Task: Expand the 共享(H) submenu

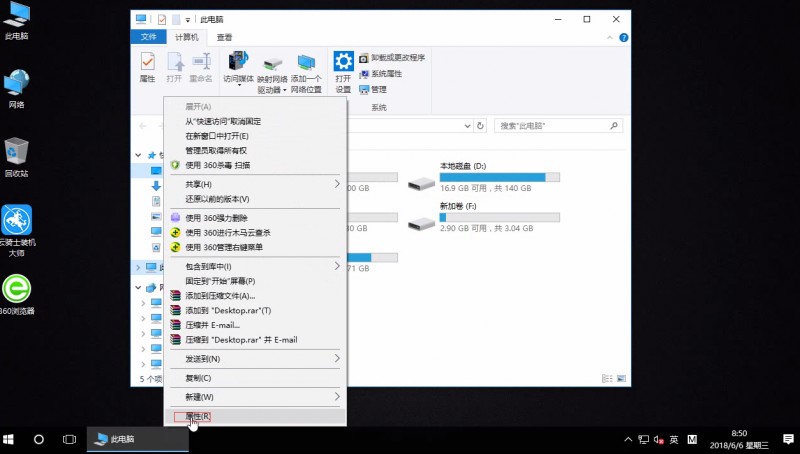Action: click(255, 184)
